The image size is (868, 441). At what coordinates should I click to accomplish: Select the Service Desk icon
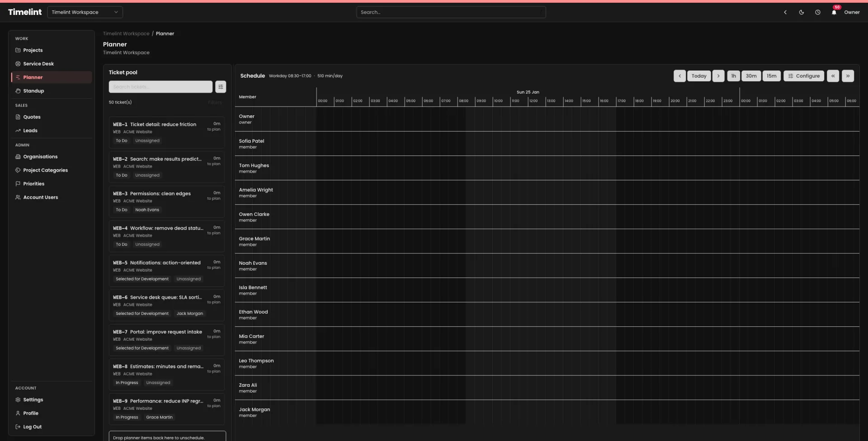click(17, 64)
